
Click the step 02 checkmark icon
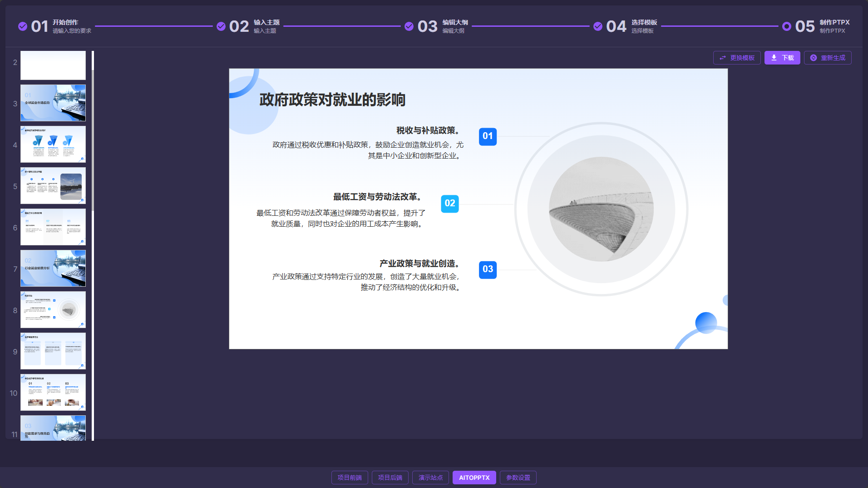[x=221, y=26]
